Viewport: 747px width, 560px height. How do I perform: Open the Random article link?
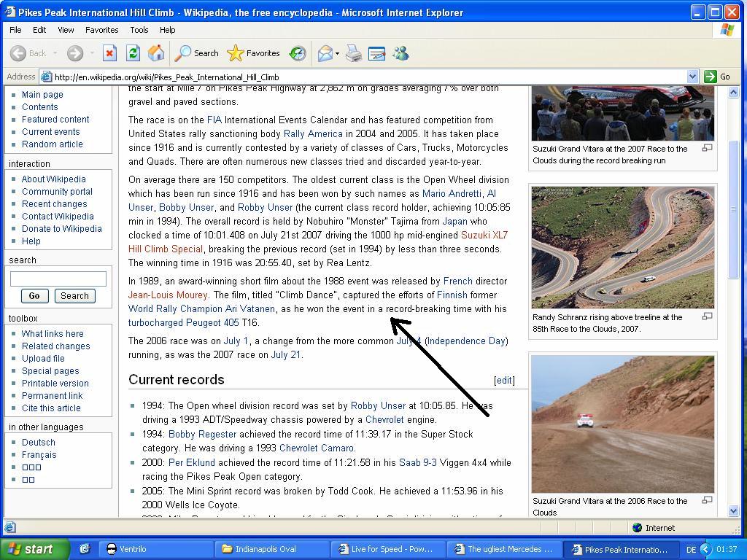53,144
